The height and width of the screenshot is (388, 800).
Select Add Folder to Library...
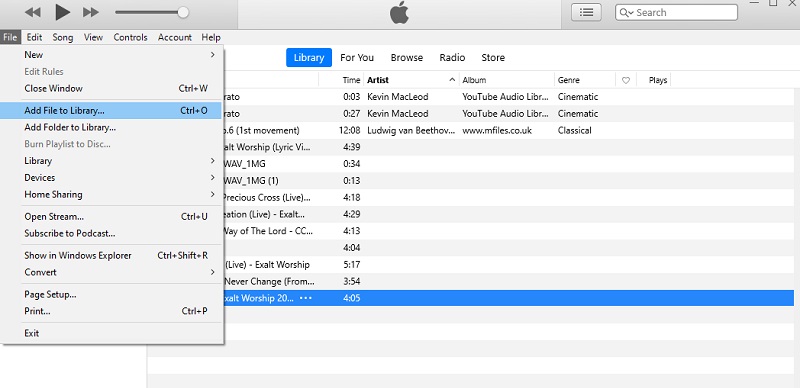pyautogui.click(x=111, y=127)
